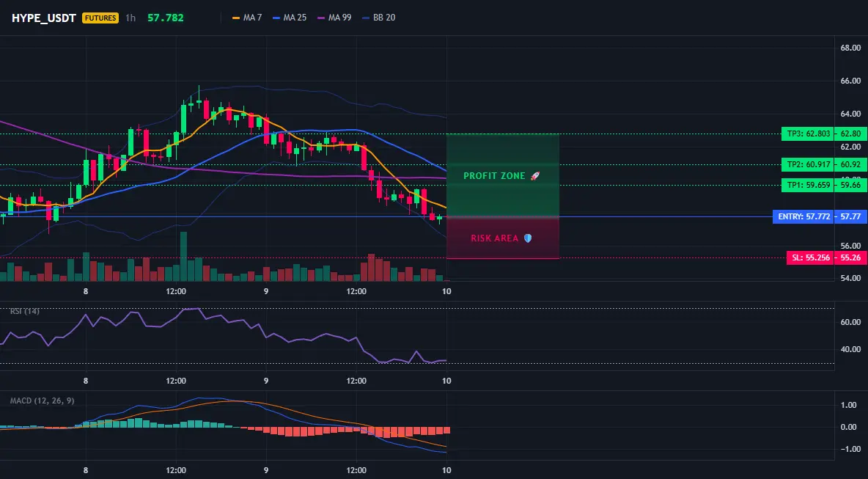Viewport: 868px width, 479px height.
Task: Click the last green candle at the entry line
Action: pos(440,218)
